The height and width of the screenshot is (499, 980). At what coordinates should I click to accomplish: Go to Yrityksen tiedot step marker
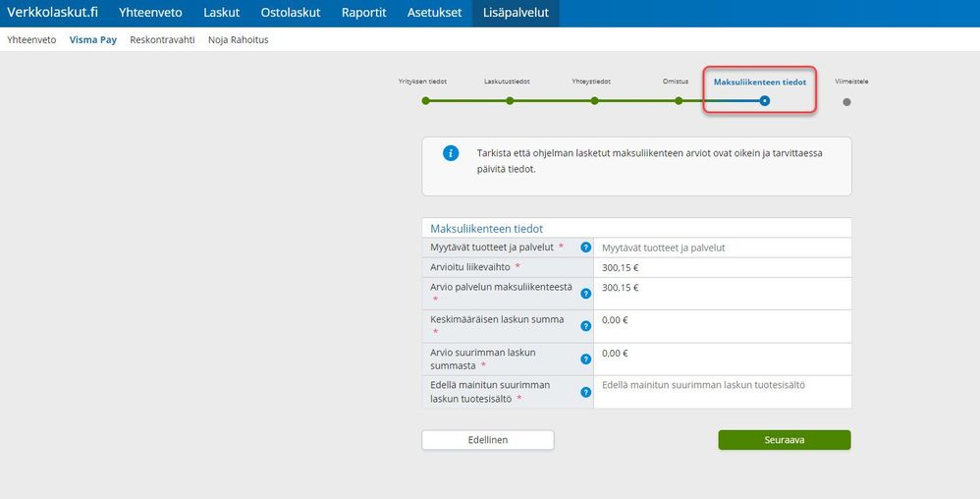point(425,100)
